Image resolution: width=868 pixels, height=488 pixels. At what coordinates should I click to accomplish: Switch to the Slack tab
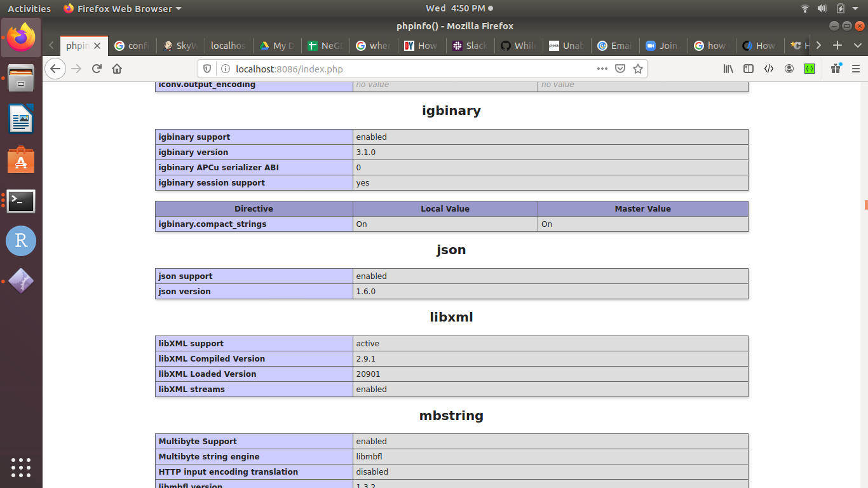point(470,45)
